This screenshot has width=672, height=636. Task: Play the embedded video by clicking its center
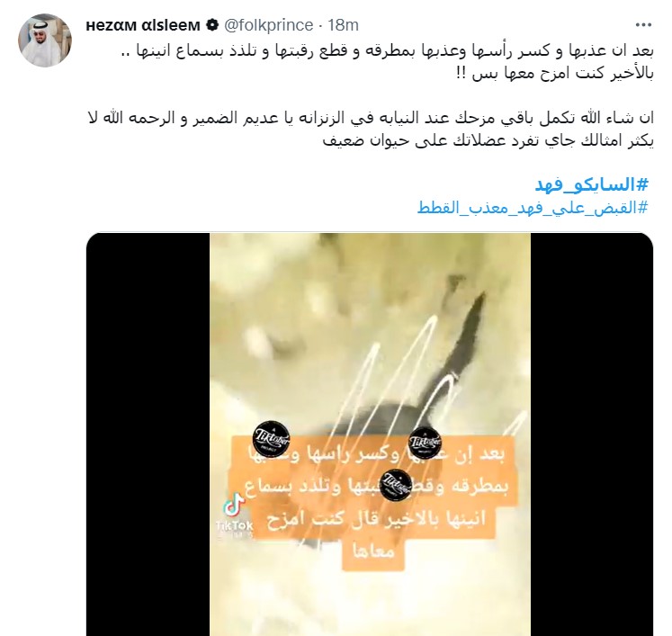pos(370,434)
